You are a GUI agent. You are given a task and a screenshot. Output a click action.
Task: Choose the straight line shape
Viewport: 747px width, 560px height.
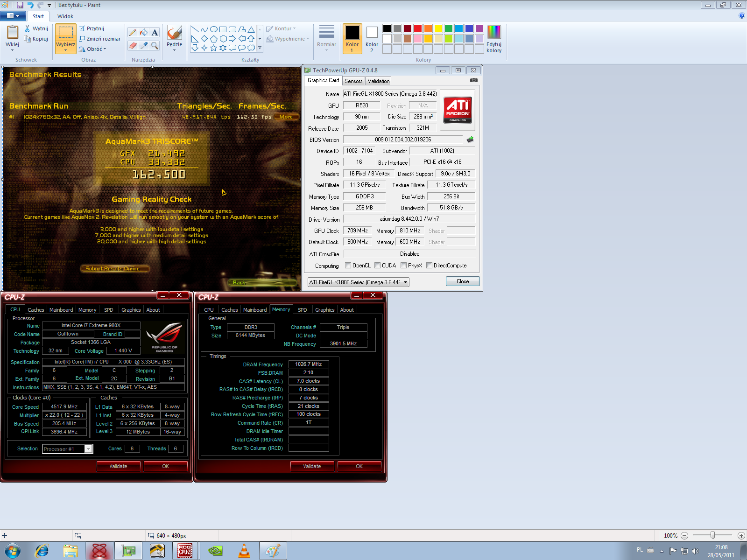(x=195, y=29)
